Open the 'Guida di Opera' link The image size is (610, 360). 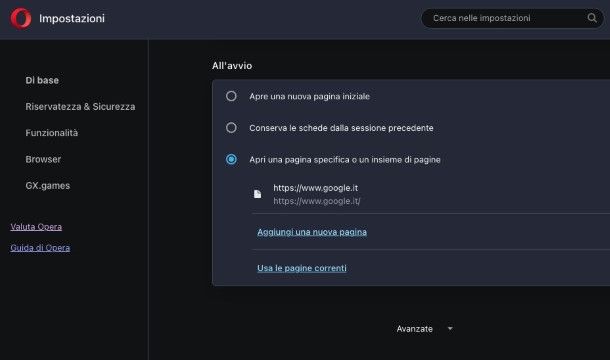point(40,248)
